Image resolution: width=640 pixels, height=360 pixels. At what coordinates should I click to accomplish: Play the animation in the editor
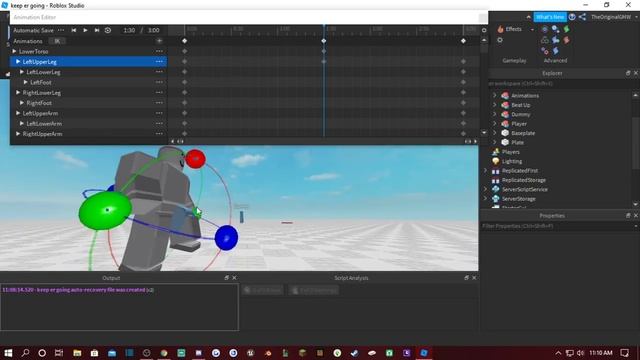tap(85, 30)
